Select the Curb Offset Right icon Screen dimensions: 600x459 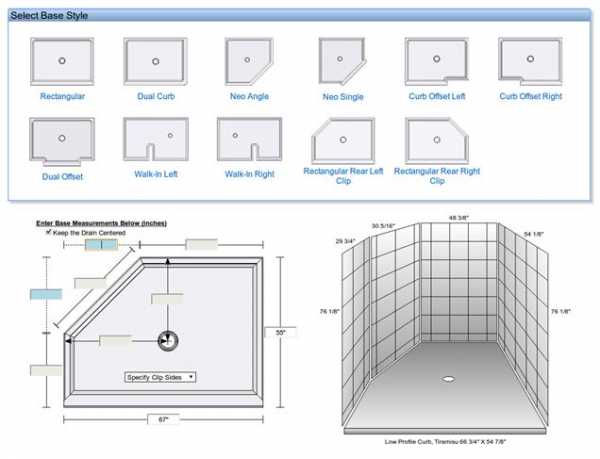pos(530,61)
